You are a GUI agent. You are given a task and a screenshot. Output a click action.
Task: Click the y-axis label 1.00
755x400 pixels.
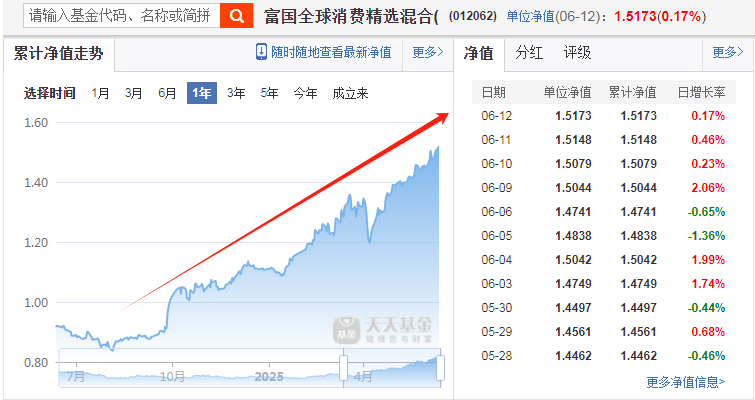36,303
